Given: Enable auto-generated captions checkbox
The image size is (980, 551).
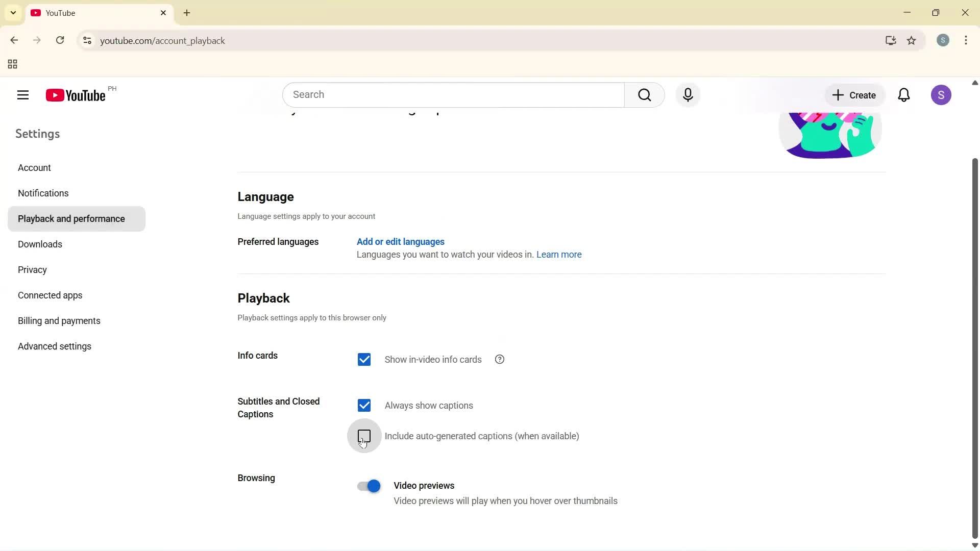Looking at the screenshot, I should (x=364, y=436).
